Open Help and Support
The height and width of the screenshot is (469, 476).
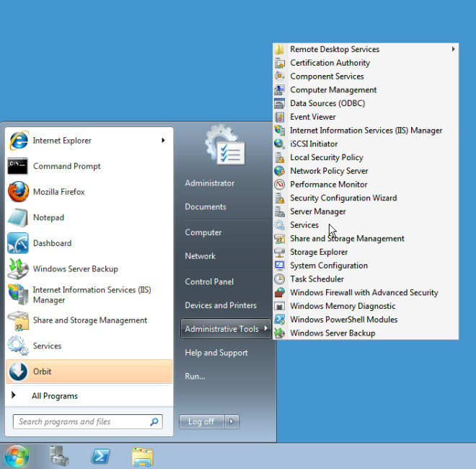216,353
